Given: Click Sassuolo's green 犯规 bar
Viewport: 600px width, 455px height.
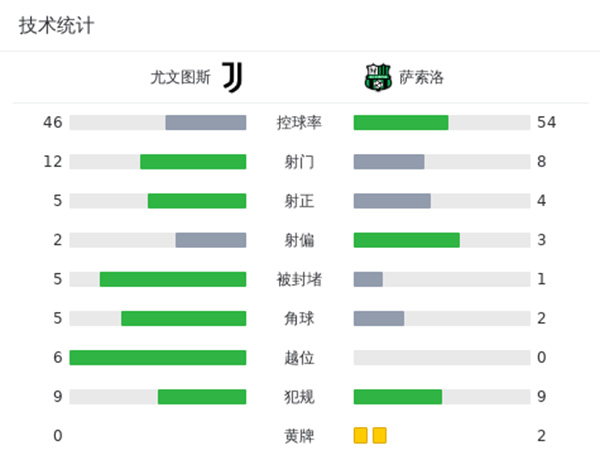Looking at the screenshot, I should click(x=398, y=396).
